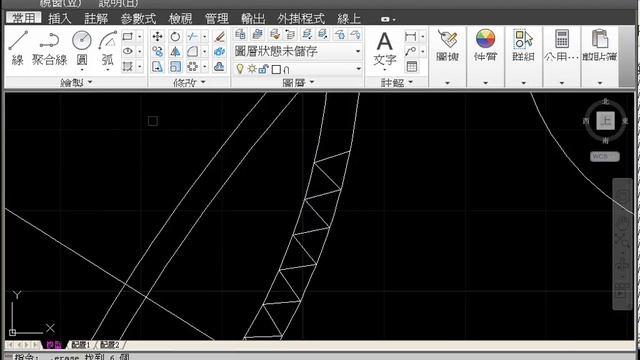Open the 配置2 layout tab
640x360 pixels.
pyautogui.click(x=110, y=345)
